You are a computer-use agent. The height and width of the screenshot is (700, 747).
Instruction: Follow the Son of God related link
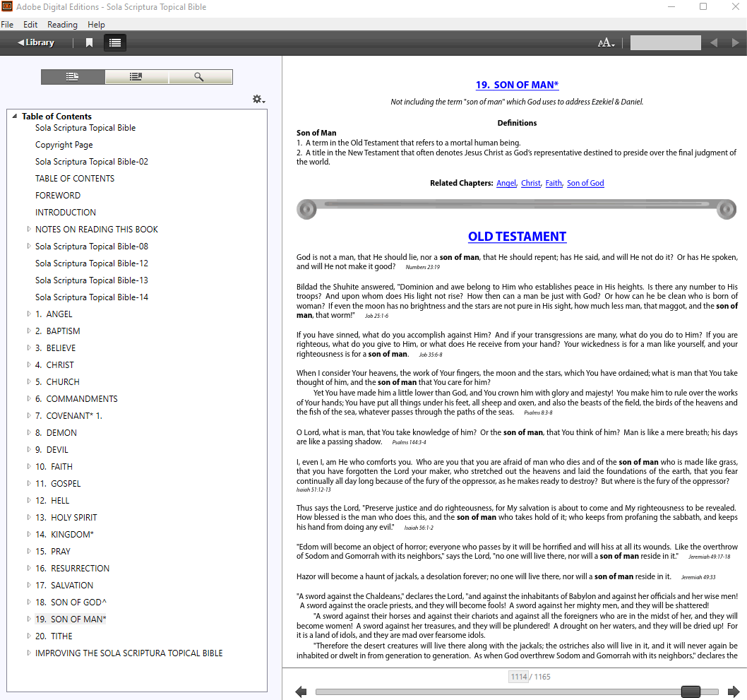(585, 183)
